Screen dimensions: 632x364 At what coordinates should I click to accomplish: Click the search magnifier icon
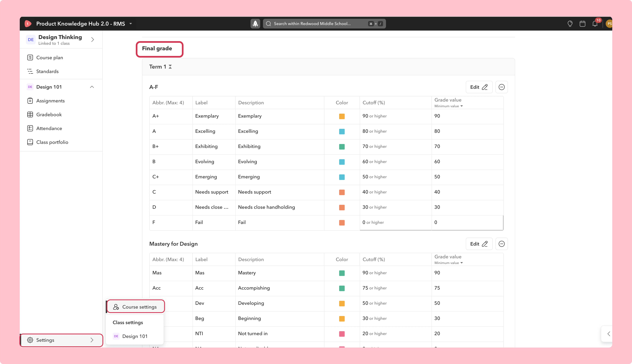pos(269,24)
